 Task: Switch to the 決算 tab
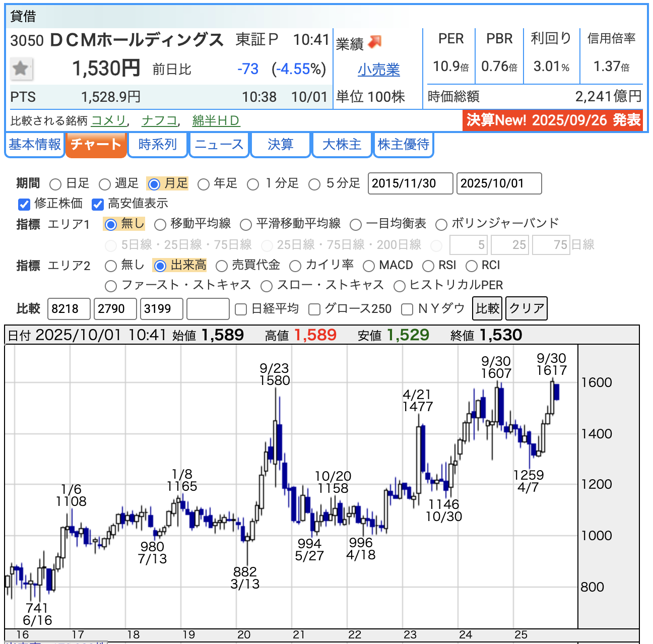click(280, 145)
